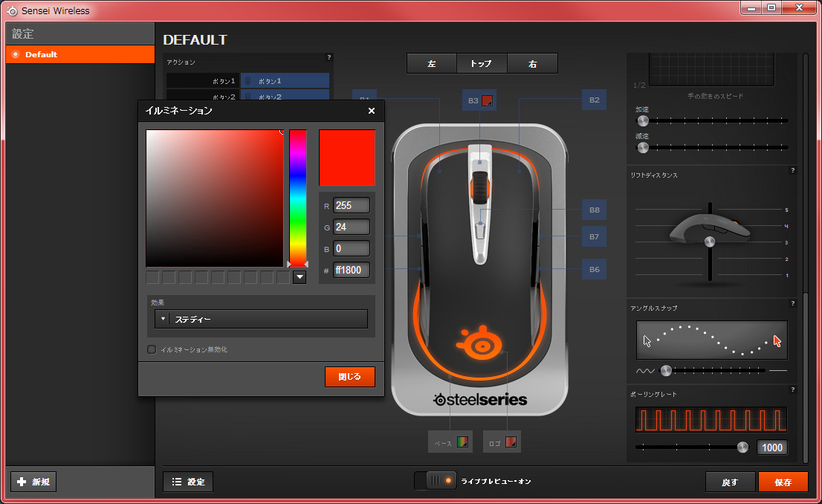Click the lift distance vertical slider knob
Viewport: 822px width, 504px height.
[x=709, y=242]
